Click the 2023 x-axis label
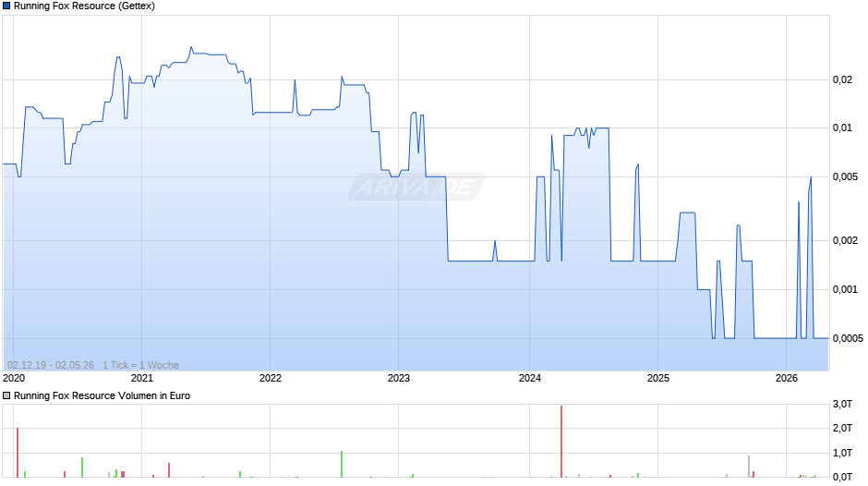The height and width of the screenshot is (486, 868). pyautogui.click(x=399, y=378)
